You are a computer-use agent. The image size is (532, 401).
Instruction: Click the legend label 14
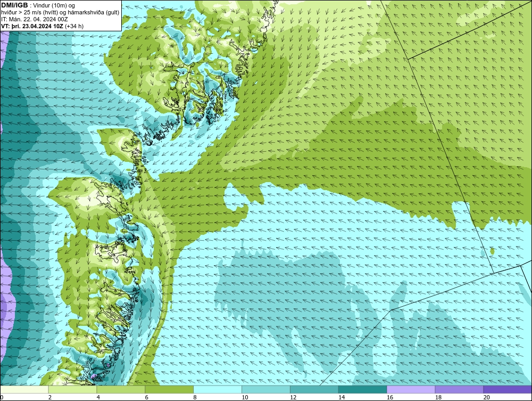point(342,397)
